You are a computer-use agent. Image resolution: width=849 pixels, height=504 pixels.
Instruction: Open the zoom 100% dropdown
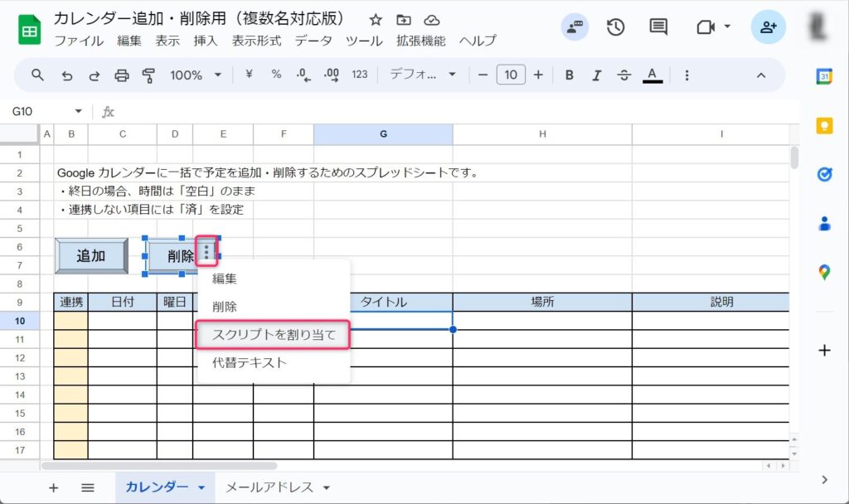point(196,75)
